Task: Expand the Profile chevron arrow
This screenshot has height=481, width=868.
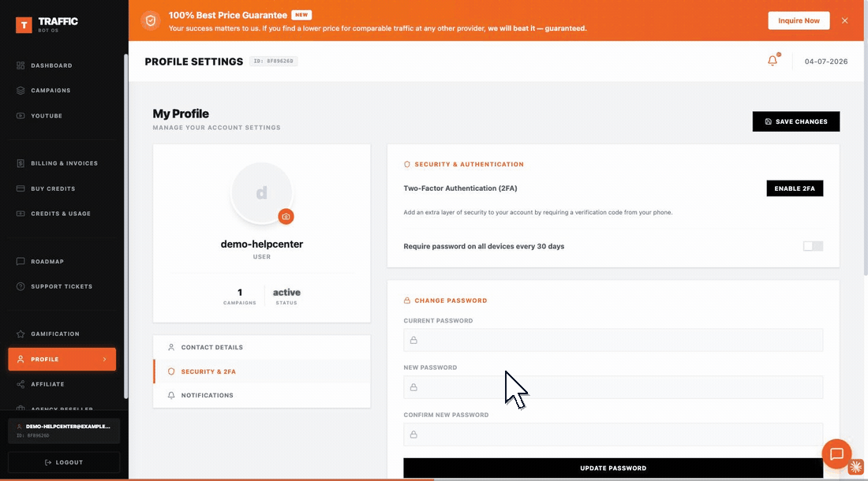Action: click(x=105, y=360)
